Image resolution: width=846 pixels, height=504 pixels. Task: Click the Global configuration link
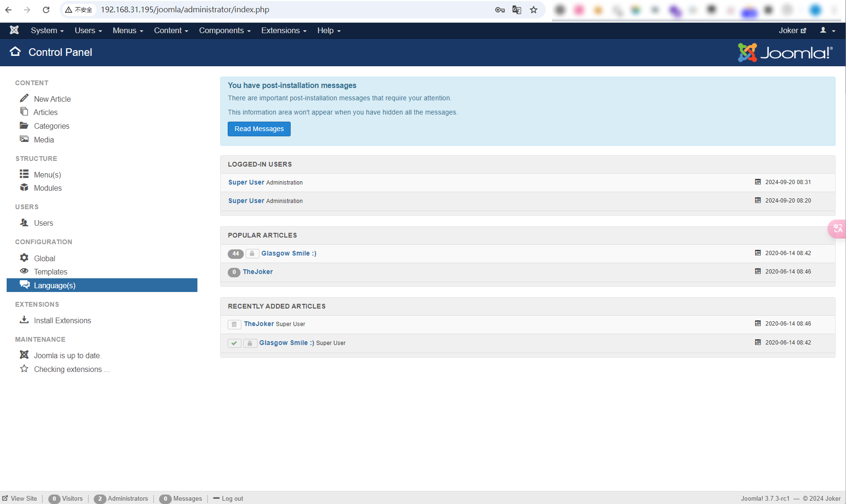click(x=45, y=258)
